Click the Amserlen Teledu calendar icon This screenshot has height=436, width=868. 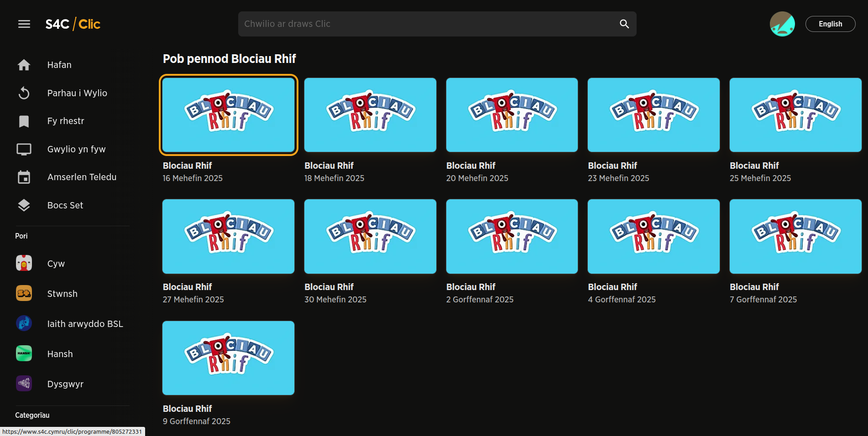pos(24,177)
